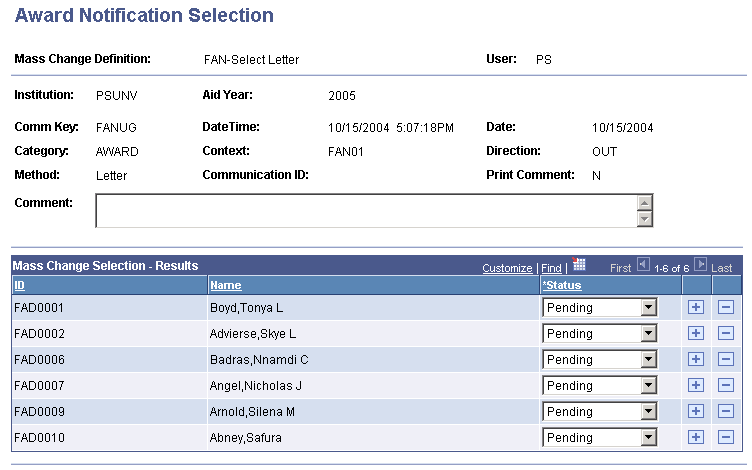
Task: Delete the FAD0010 Abney,Safura row
Action: 726,437
